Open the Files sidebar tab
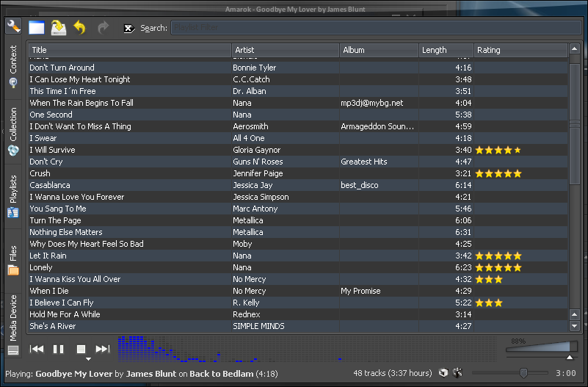588x387 pixels. pos(13,260)
